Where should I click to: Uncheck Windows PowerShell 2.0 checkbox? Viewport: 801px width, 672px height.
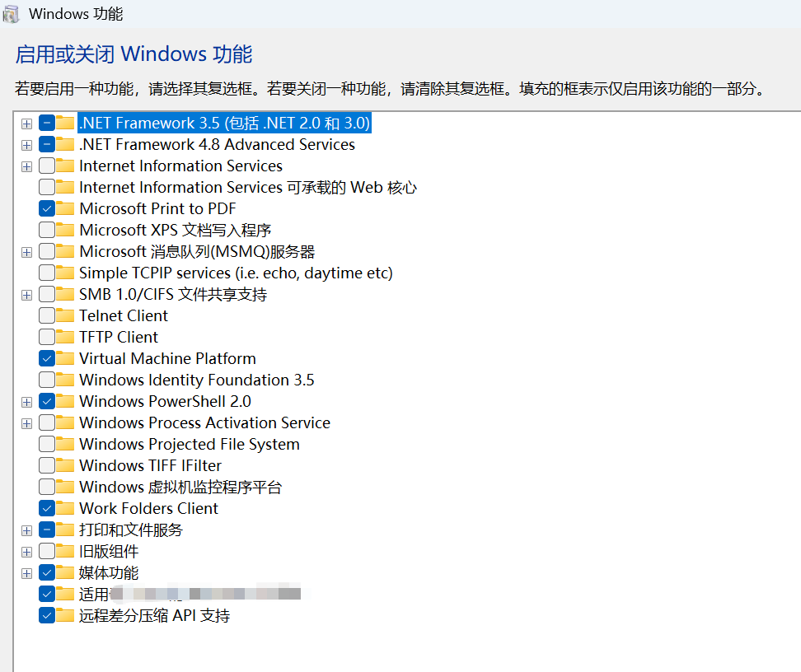coord(47,402)
